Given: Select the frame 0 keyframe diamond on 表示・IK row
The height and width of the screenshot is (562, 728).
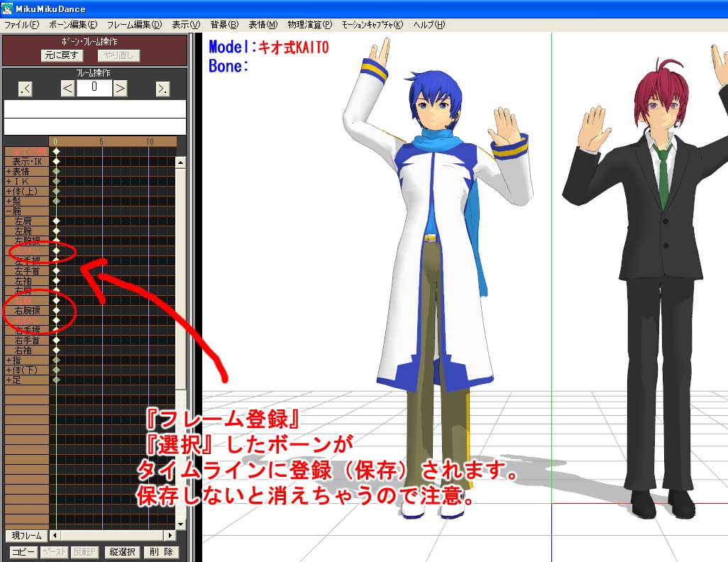Looking at the screenshot, I should click(56, 161).
